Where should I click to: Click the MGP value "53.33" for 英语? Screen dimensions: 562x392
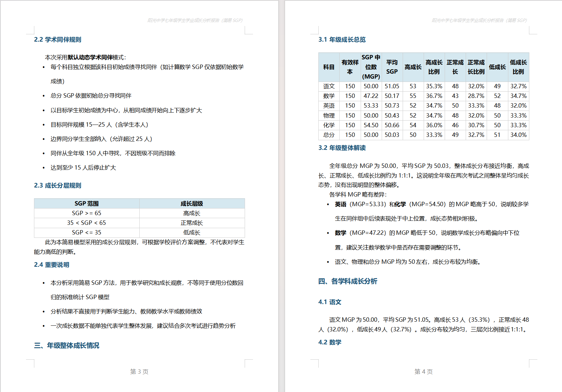[x=371, y=106]
